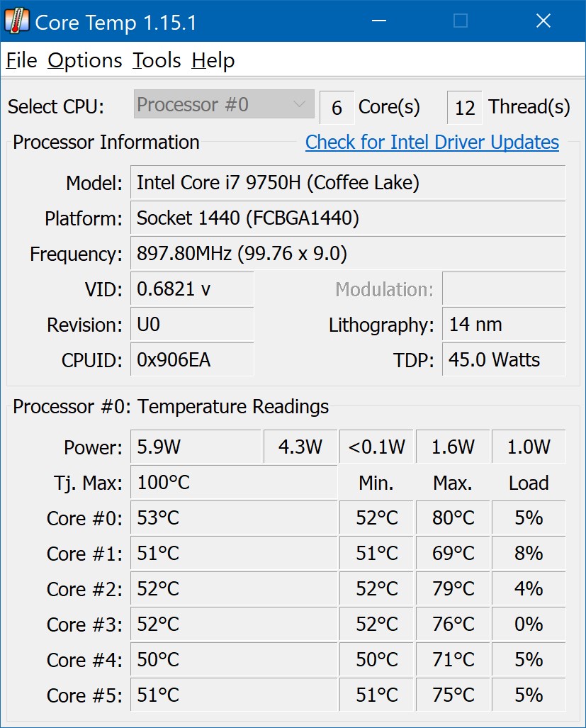Expand the Processor #0 dropdown
Screen dimensions: 586x728
click(x=224, y=104)
